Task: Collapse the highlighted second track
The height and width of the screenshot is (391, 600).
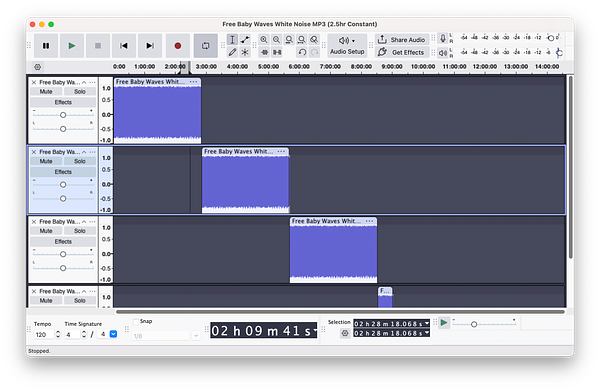Action: [84, 152]
